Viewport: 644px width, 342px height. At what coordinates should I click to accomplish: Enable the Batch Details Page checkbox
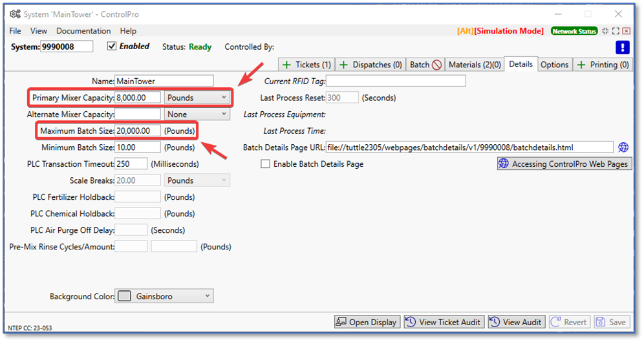click(265, 164)
